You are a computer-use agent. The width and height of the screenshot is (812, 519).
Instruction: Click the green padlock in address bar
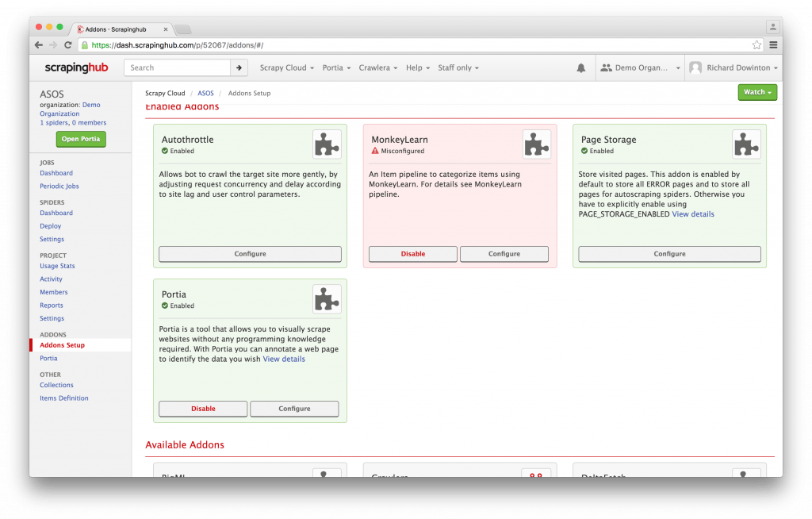(85, 45)
